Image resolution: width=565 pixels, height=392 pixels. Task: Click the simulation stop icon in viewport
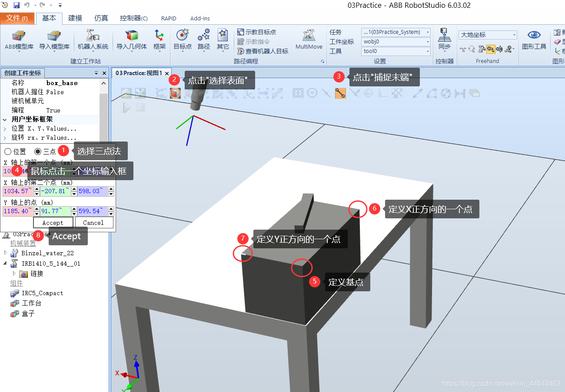tap(140, 107)
